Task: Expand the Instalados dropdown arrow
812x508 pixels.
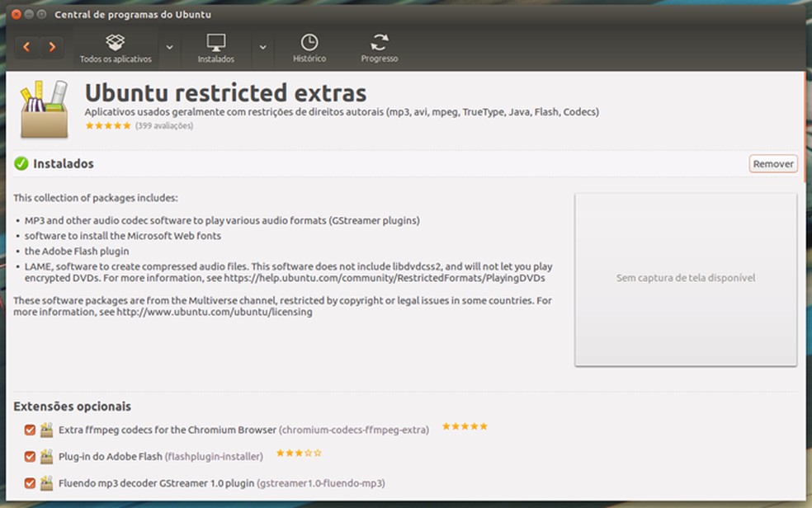Action: (x=263, y=48)
